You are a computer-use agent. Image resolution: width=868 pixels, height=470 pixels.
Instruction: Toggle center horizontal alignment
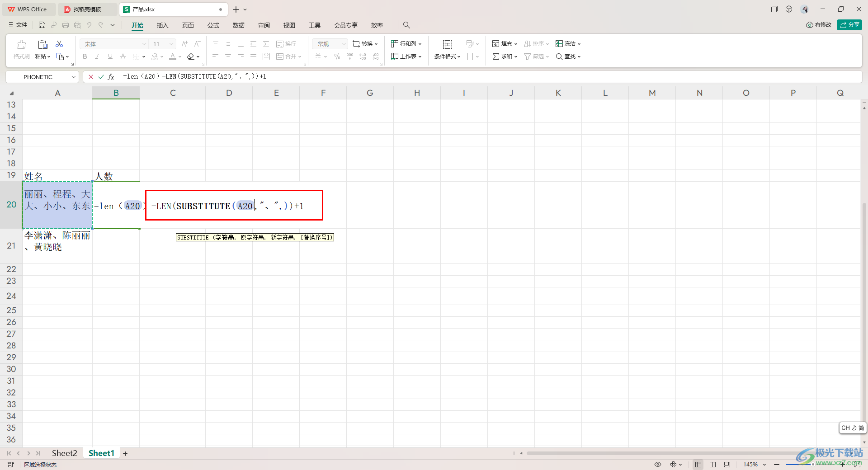[x=228, y=56]
